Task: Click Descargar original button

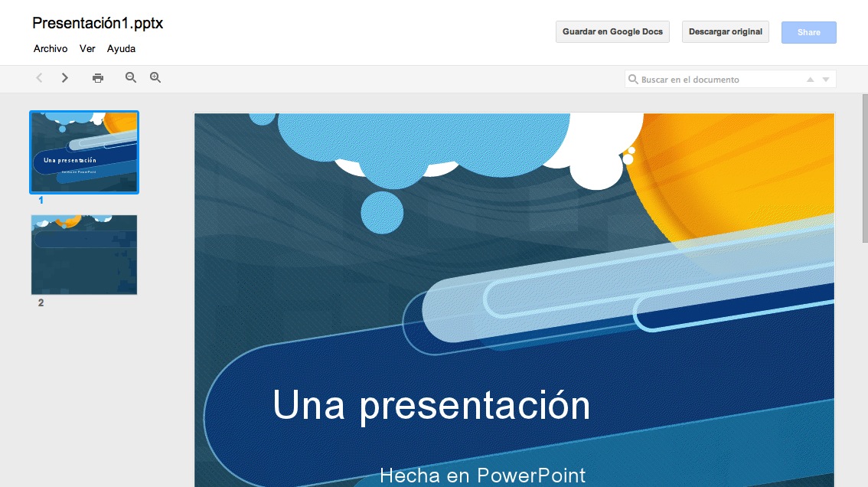Action: (725, 31)
